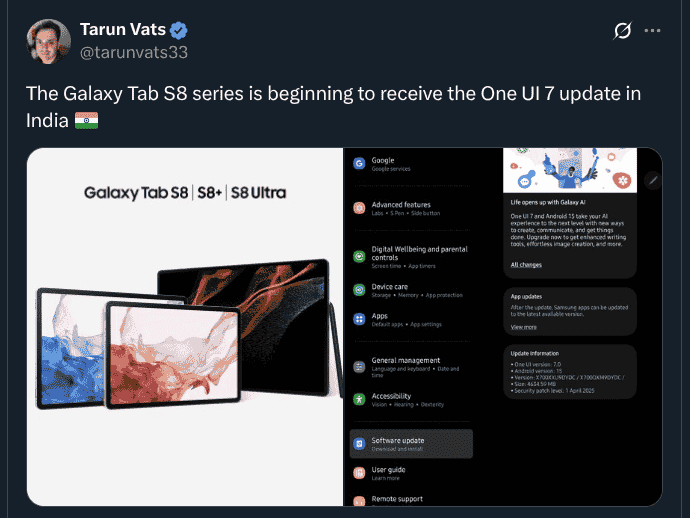690x518 pixels.
Task: Click the Tarun Vats display name
Action: point(123,29)
